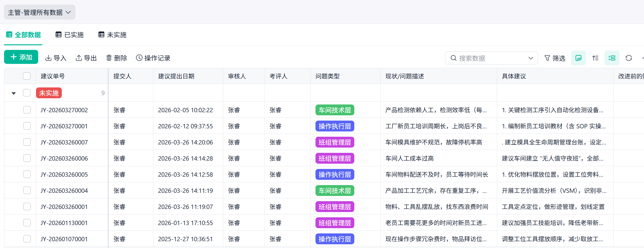Image resolution: width=644 pixels, height=248 pixels.
Task: Click the upload icon beside 导出
Action: coord(79,58)
